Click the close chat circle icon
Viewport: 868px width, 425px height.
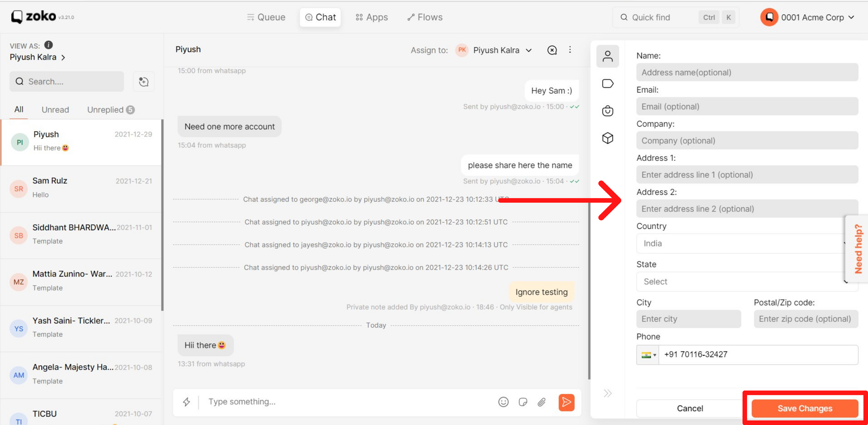(x=552, y=50)
